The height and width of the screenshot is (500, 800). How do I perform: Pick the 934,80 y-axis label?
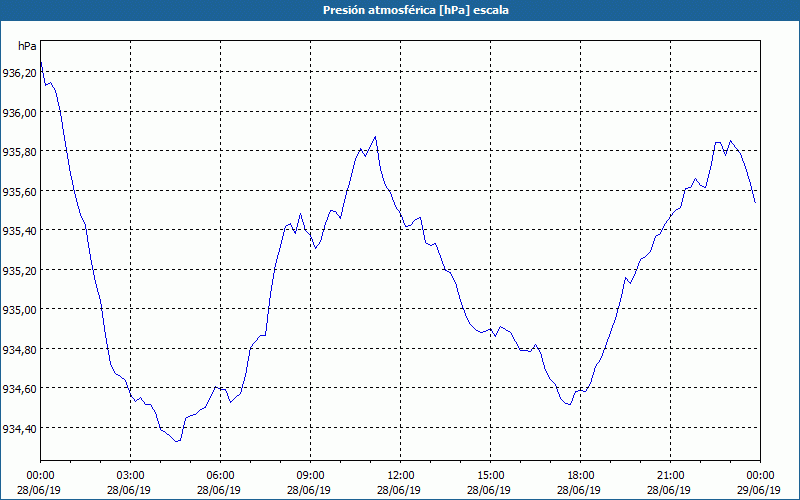tap(19, 350)
